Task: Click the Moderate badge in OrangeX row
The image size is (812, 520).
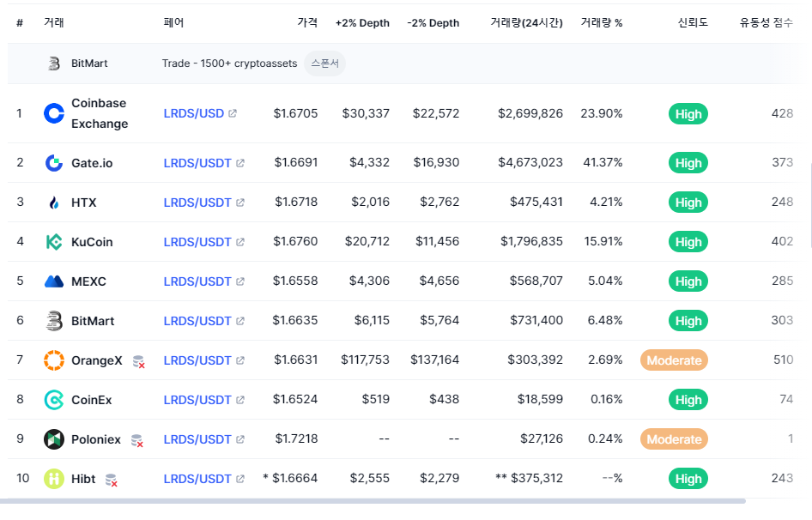Action: click(x=675, y=360)
